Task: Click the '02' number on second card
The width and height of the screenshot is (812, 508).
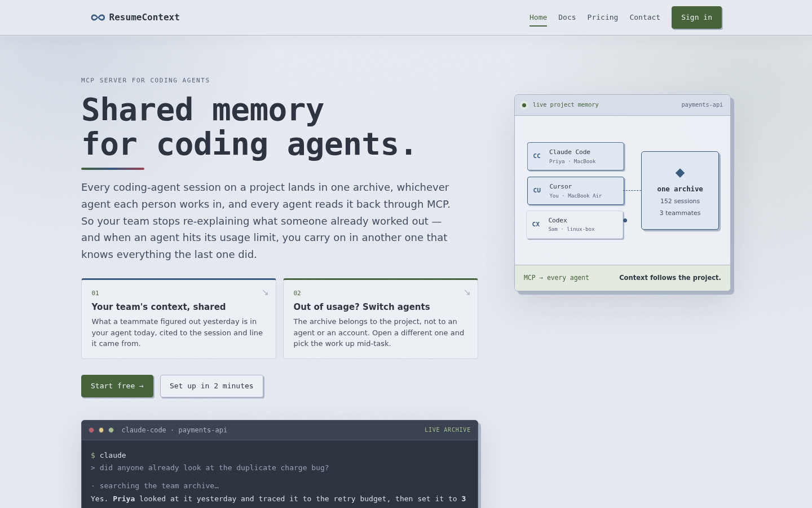Action: point(297,293)
